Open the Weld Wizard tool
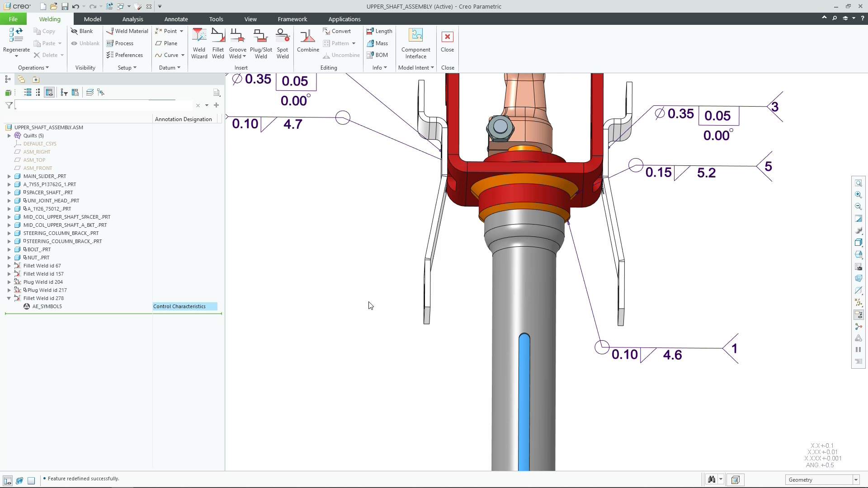The width and height of the screenshot is (868, 488). (199, 43)
